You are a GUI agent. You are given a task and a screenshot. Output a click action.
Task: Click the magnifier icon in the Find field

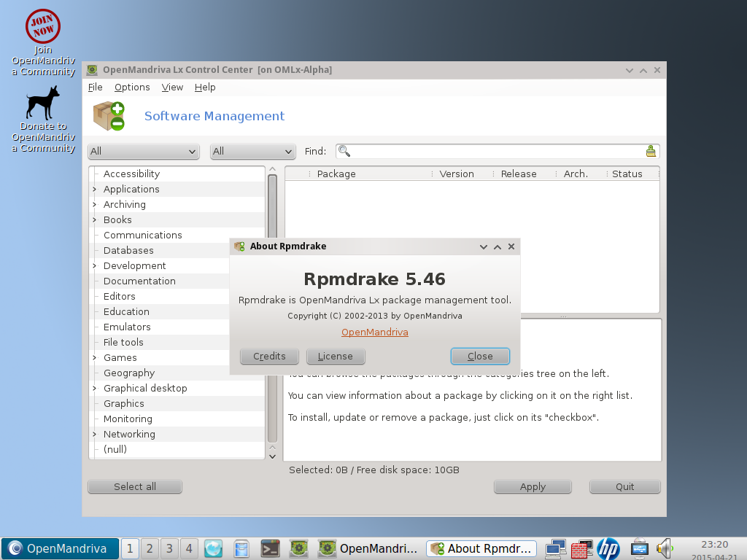point(344,151)
